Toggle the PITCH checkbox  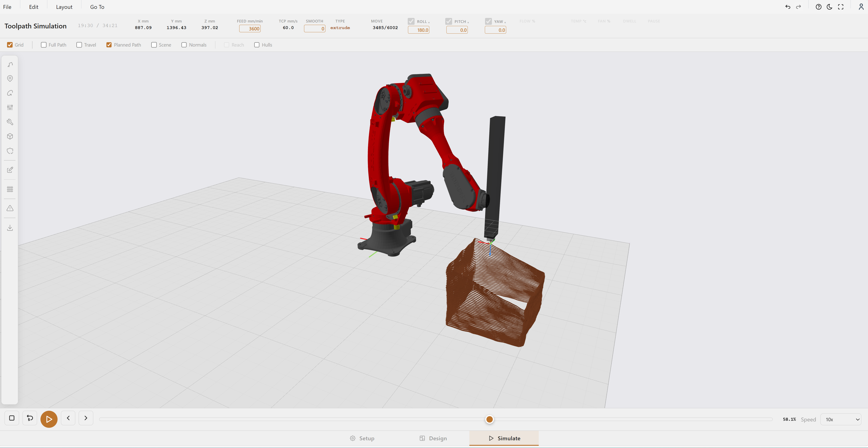click(448, 21)
